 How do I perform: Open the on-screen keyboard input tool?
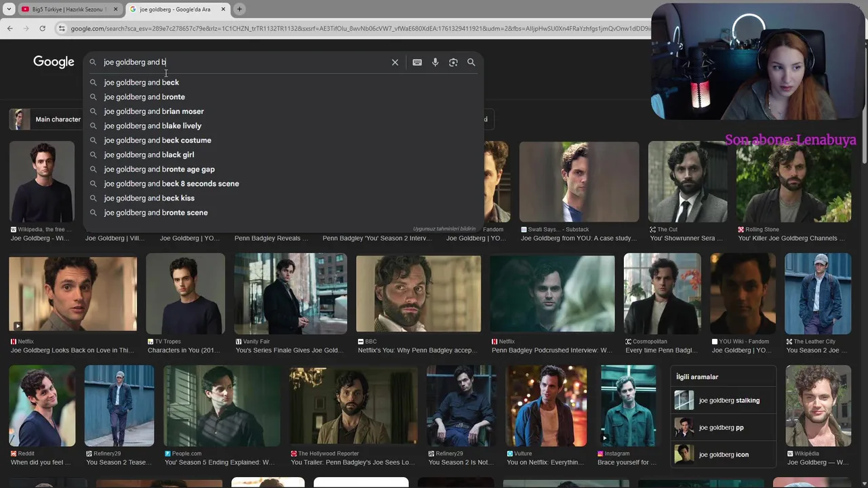(x=417, y=62)
